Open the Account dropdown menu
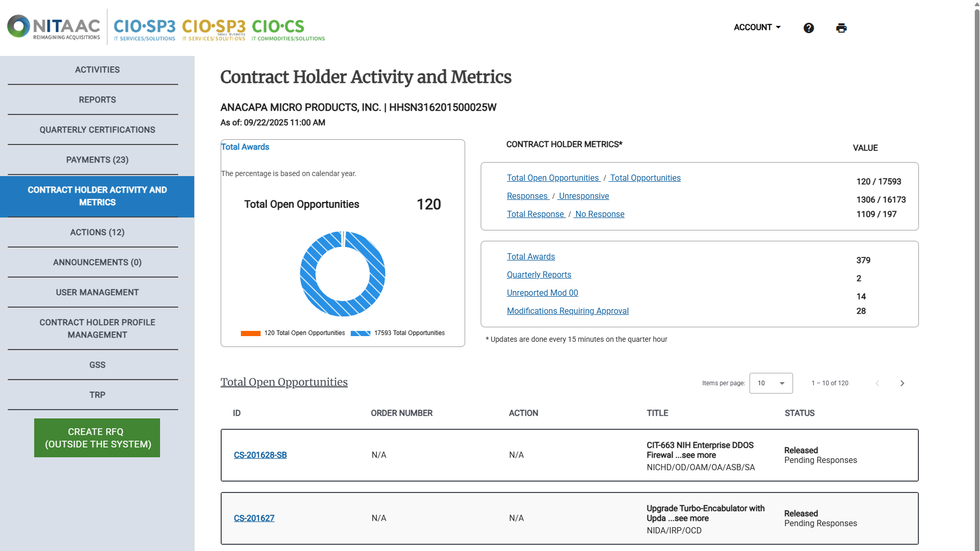Screen dimensions: 980x551 [757, 27]
